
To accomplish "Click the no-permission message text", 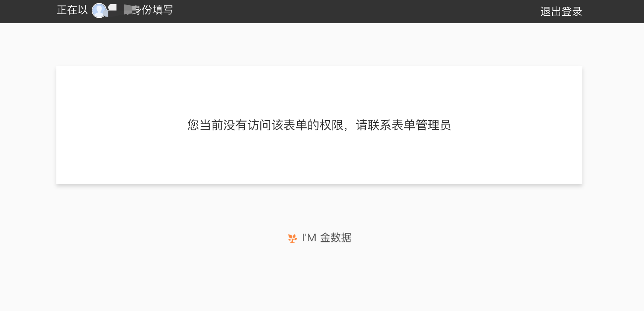I will [319, 125].
